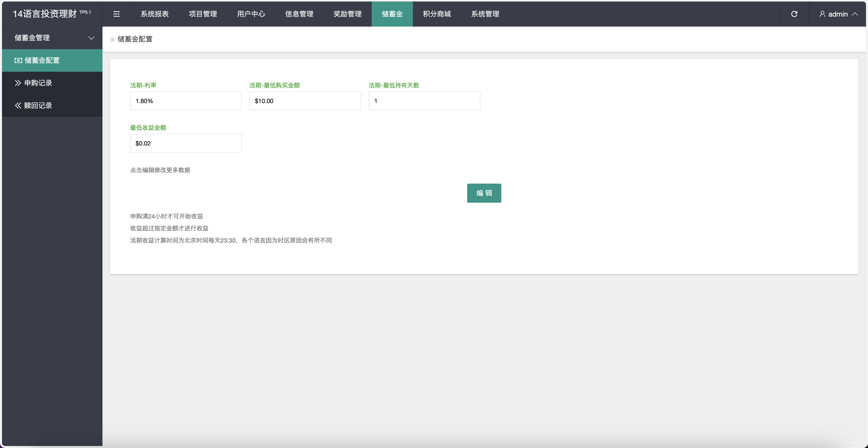
Task: Click the 活期-利率 input showing 1.80%
Action: coord(186,101)
